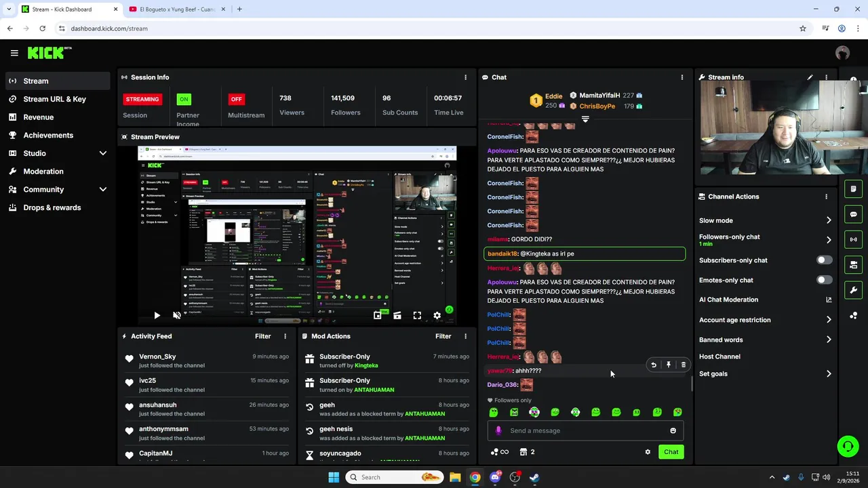Collapse the chat leaderboard header arrow
Screen dimensions: 868x488
pos(585,119)
